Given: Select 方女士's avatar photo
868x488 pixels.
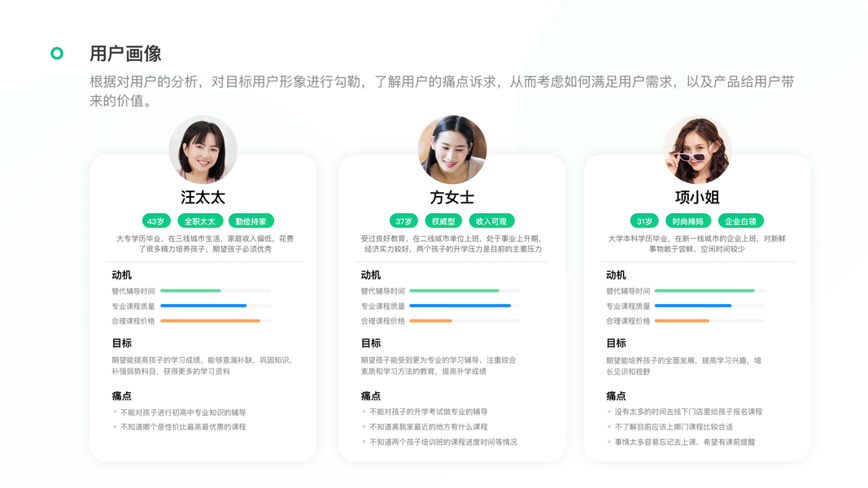Looking at the screenshot, I should (x=451, y=150).
